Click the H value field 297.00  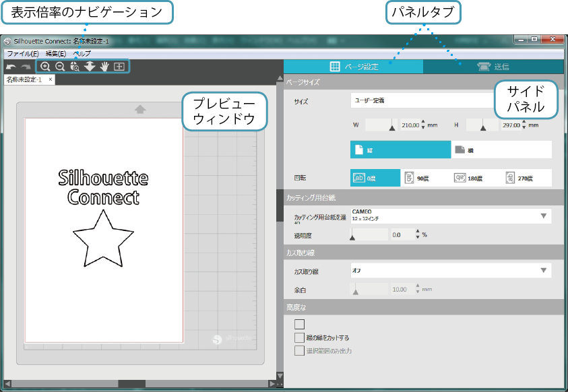511,125
